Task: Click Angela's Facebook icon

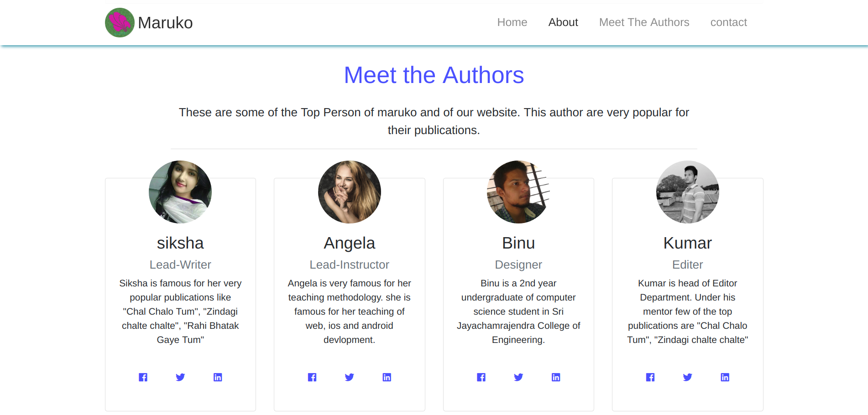Action: pos(312,377)
